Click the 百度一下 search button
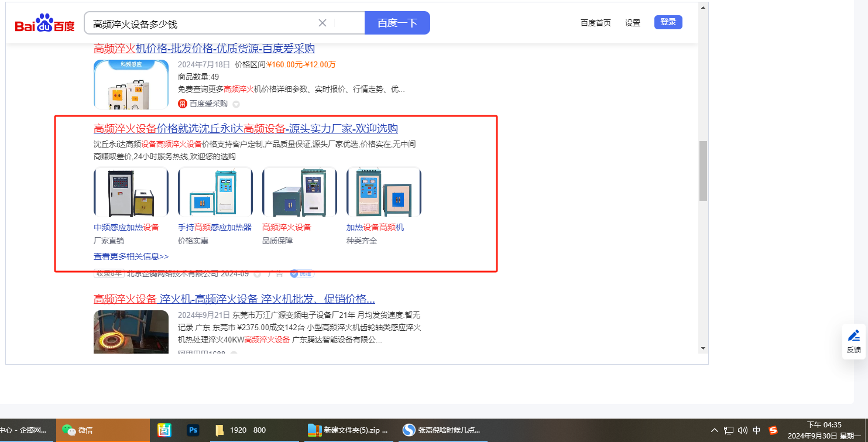868x442 pixels. coord(397,23)
